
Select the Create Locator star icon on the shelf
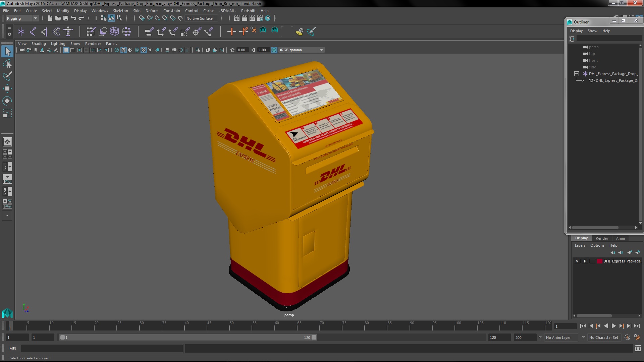coord(21,32)
